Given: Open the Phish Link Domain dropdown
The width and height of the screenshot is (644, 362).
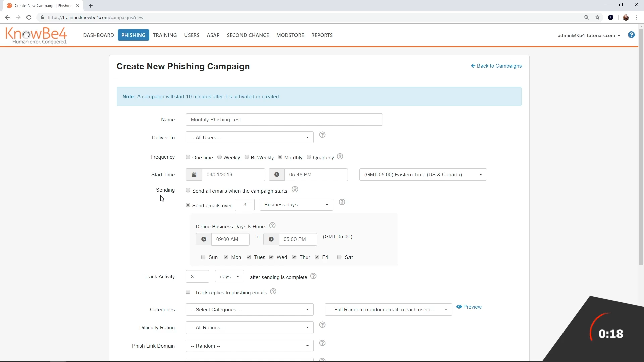Looking at the screenshot, I should 250,346.
